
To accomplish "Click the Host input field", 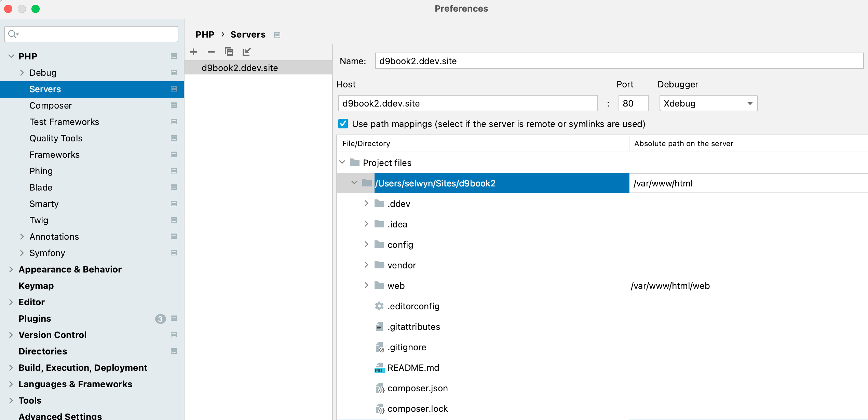I will [x=468, y=103].
